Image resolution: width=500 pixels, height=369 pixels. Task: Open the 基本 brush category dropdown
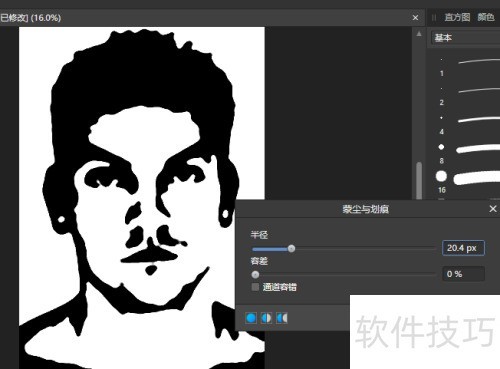465,38
